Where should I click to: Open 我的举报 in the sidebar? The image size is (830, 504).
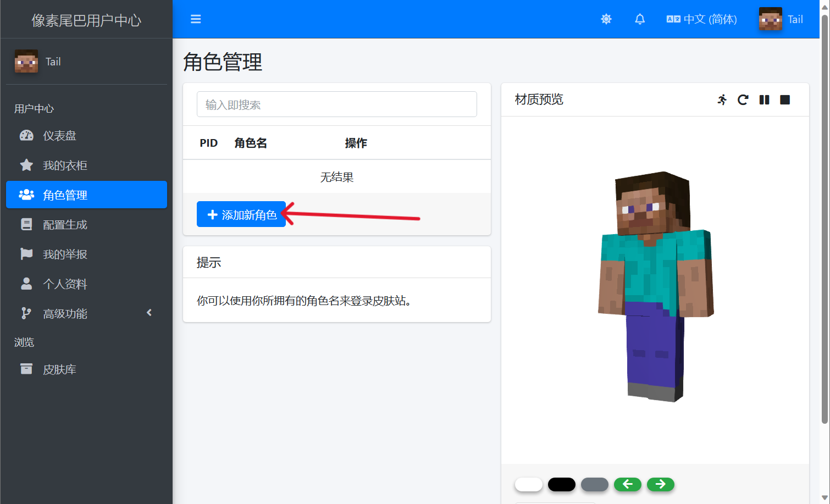click(86, 254)
